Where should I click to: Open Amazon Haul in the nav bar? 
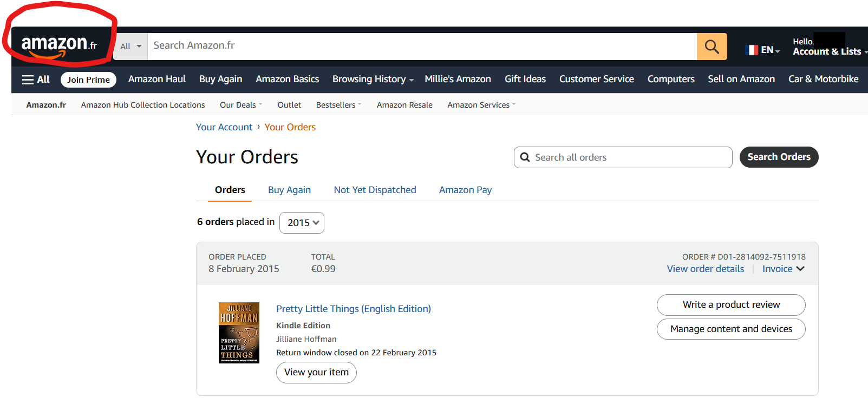157,79
